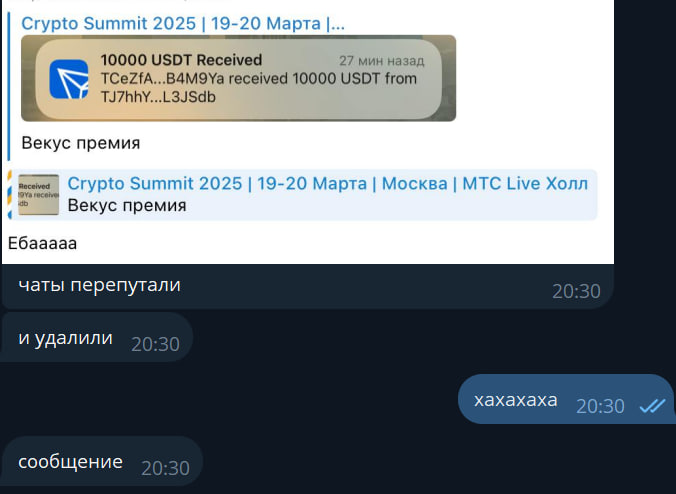Open the 10000 USDT Received notification image

(x=238, y=78)
